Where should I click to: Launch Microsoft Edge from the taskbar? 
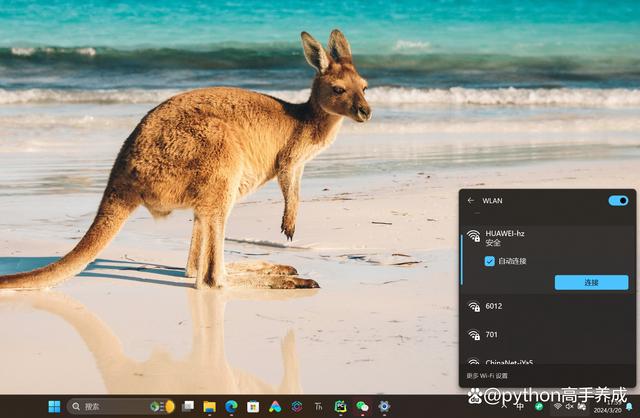(x=231, y=407)
